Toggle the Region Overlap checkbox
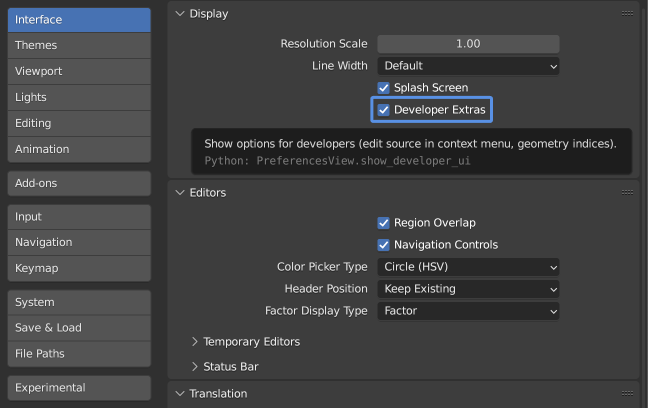The image size is (648, 408). pos(384,223)
